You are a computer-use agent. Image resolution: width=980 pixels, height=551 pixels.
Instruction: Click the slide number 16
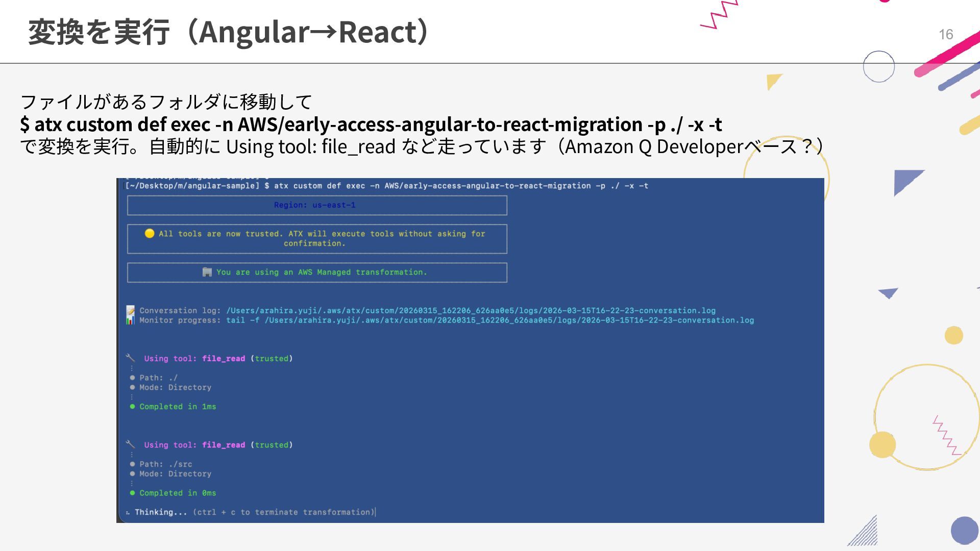coord(946,34)
